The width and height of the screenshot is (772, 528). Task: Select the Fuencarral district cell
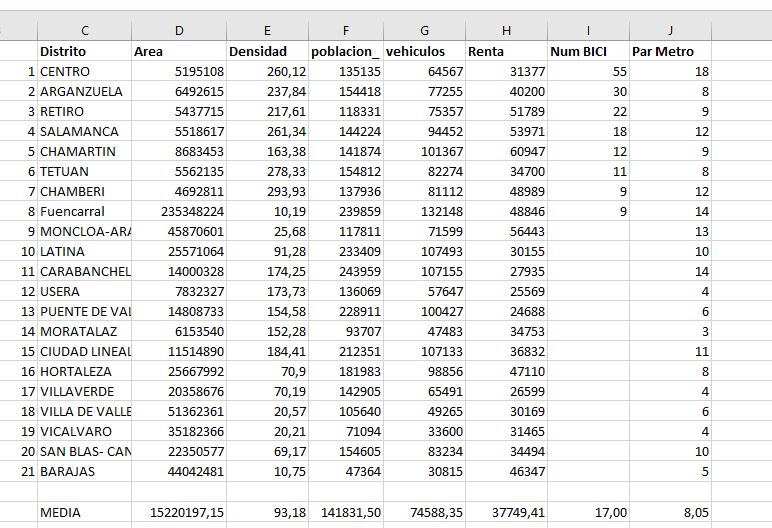click(x=84, y=212)
